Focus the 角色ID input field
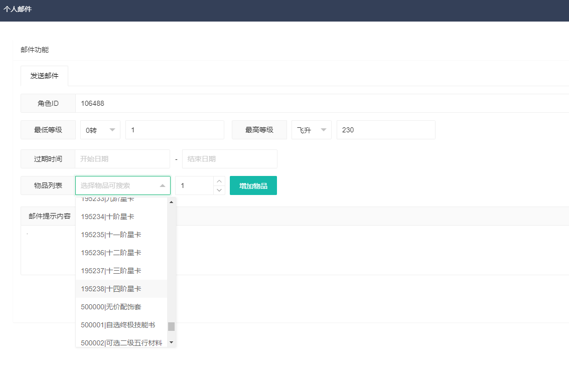 tap(321, 103)
